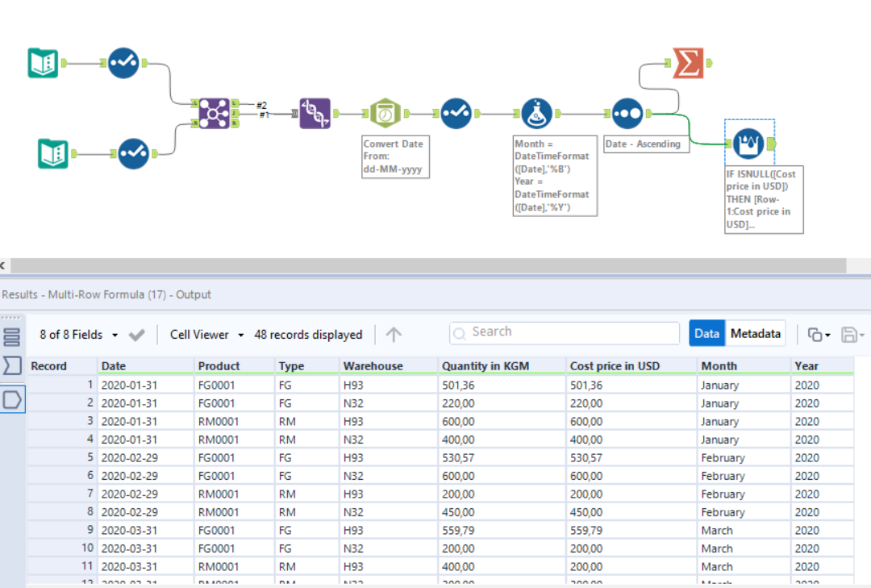The height and width of the screenshot is (588, 871).
Task: Click record number 10 row header
Action: (x=62, y=548)
